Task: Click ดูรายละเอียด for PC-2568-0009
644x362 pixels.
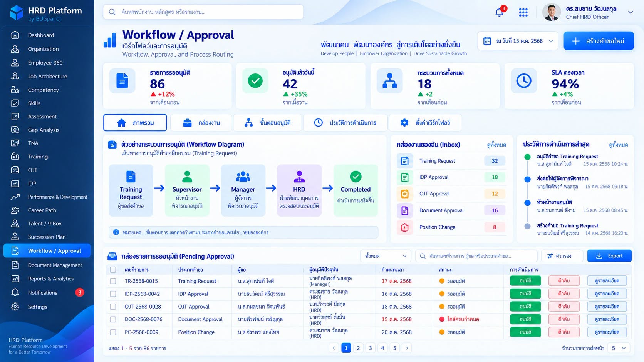Action: coord(607,332)
